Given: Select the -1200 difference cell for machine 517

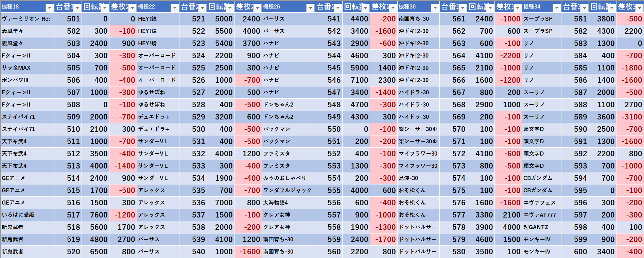Looking at the screenshot, I should click(123, 215).
